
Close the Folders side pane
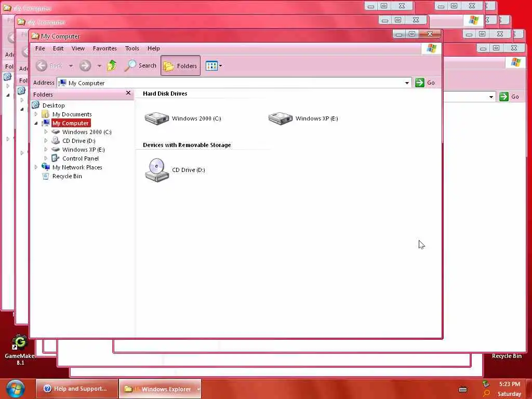(x=128, y=93)
